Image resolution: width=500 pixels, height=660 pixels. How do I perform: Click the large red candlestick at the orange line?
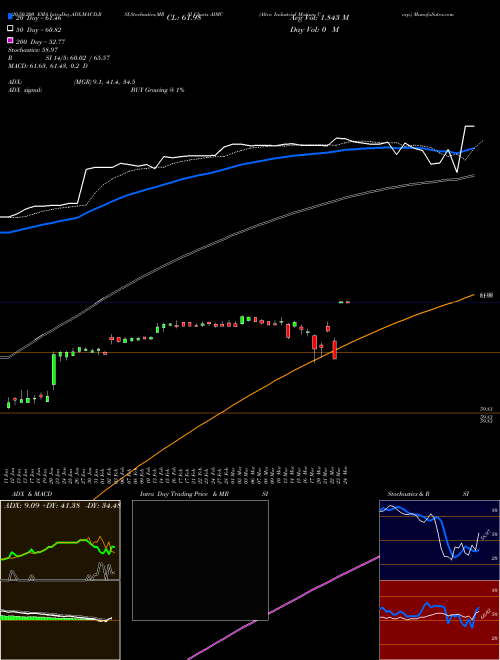click(335, 349)
